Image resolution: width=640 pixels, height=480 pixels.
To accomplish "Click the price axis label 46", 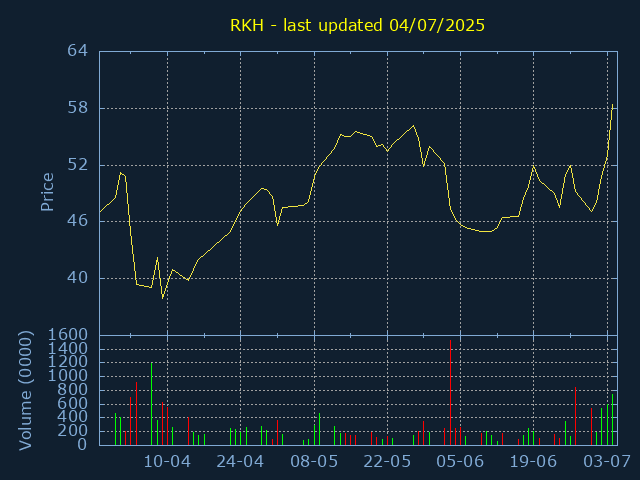I will coord(78,221).
